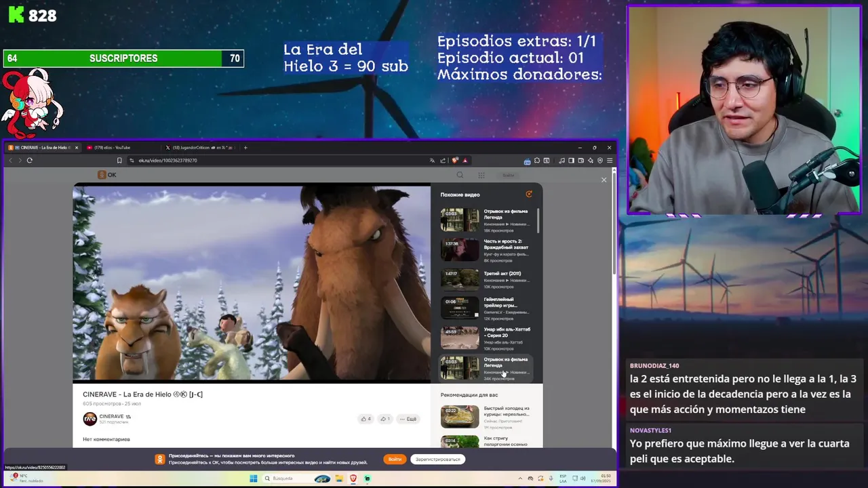Viewport: 868px width, 488px height.
Task: Reload the ok.ru page
Action: pos(29,161)
